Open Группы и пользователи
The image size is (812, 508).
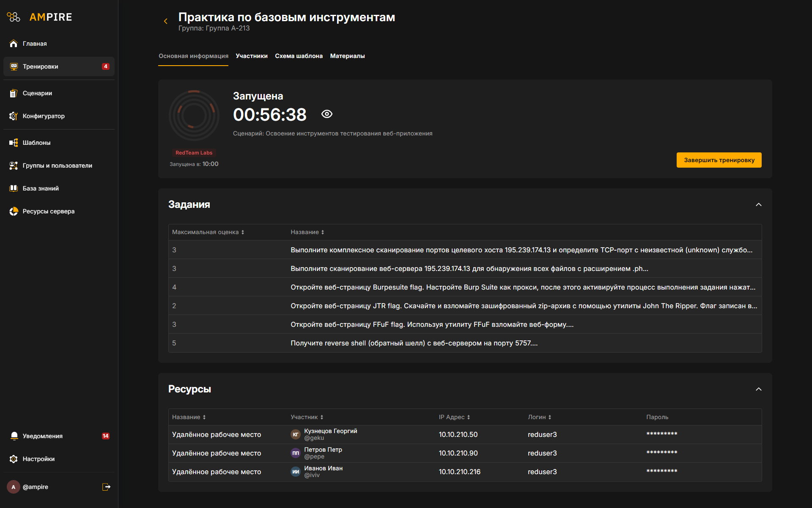(x=57, y=166)
